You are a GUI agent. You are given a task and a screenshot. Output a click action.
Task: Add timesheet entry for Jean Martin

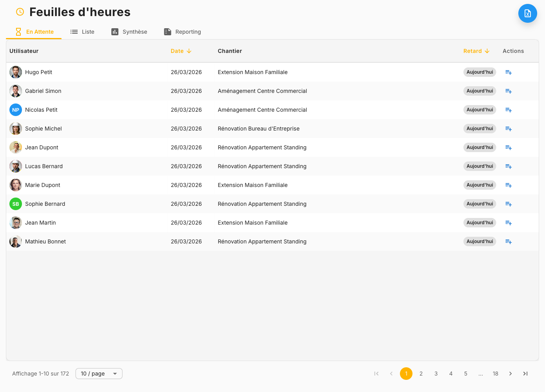508,223
